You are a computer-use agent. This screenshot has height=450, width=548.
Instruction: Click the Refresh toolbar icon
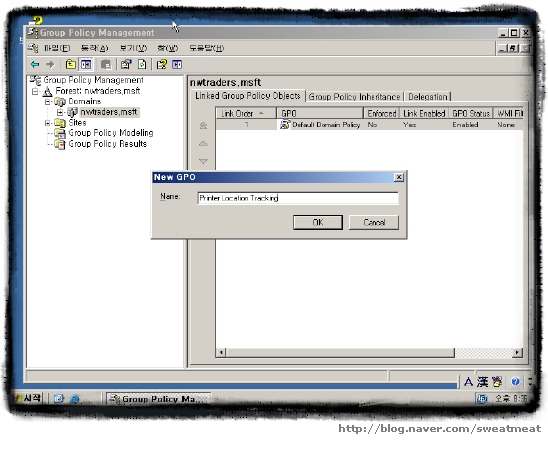[x=142, y=64]
